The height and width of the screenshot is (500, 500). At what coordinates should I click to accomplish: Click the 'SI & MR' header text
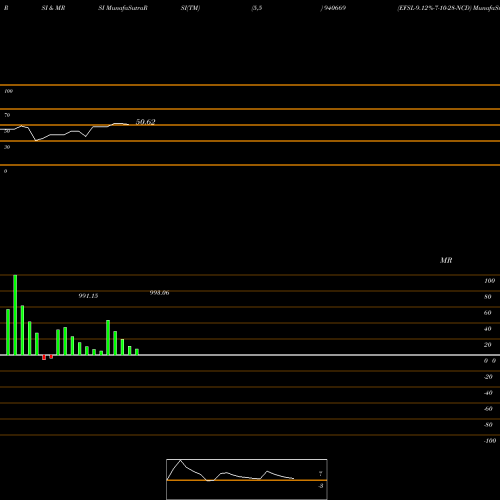tap(53, 8)
